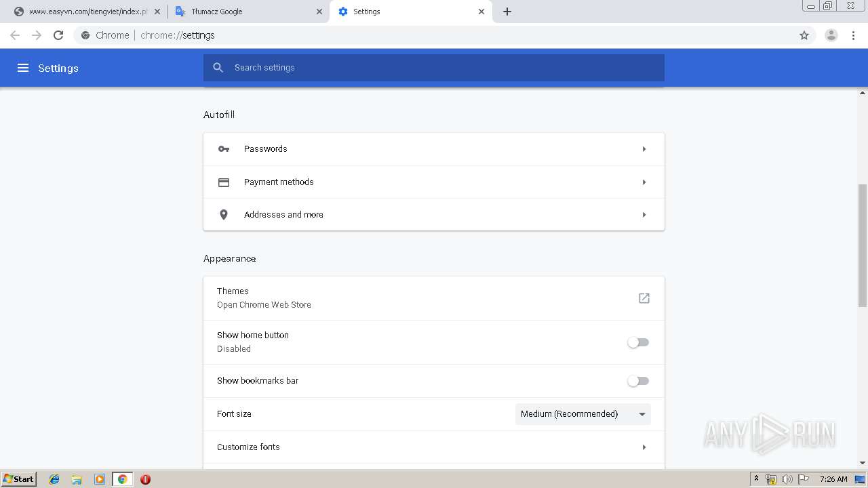This screenshot has height=488, width=868.
Task: Open the Settings hamburger menu
Action: [x=23, y=68]
